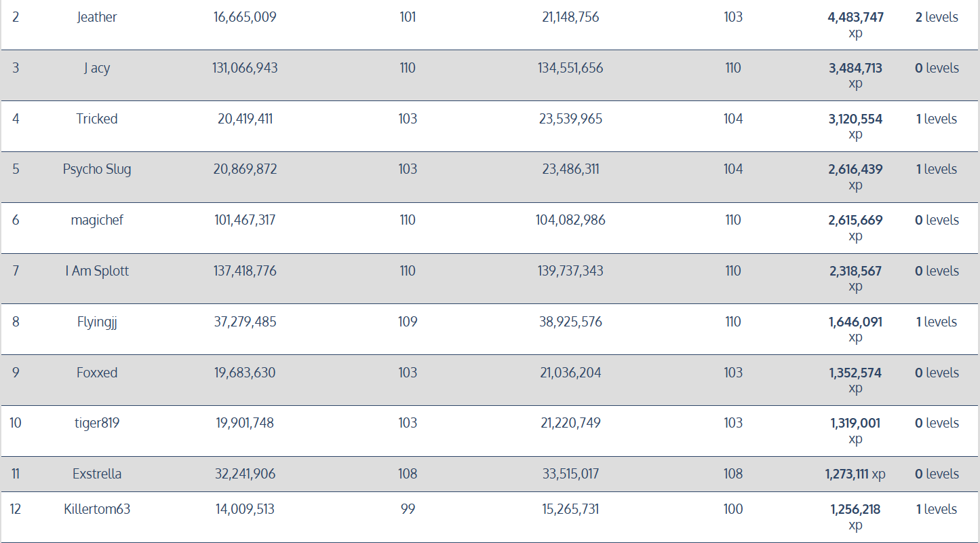Click the I Am Splott name
The image size is (980, 543).
coord(97,271)
